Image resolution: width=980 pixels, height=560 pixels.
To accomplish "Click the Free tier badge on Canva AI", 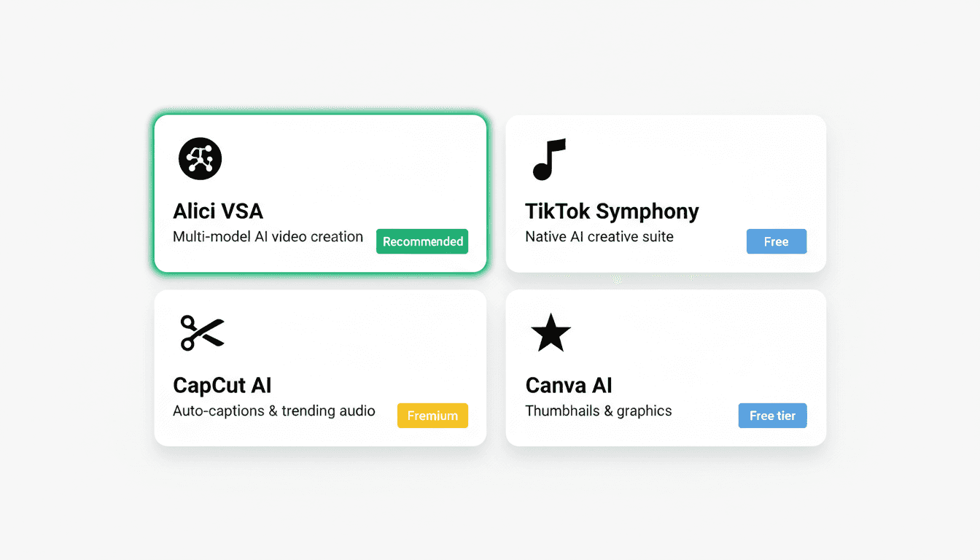I will pos(772,415).
